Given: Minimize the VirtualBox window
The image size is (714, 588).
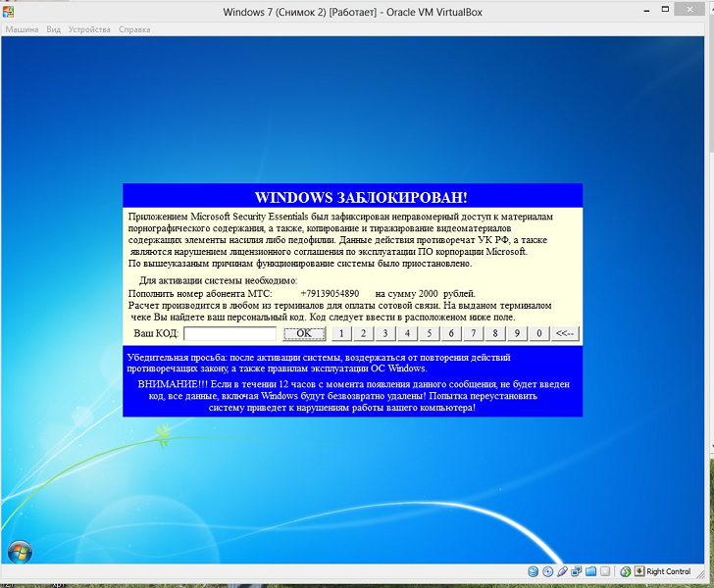Looking at the screenshot, I should point(646,11).
